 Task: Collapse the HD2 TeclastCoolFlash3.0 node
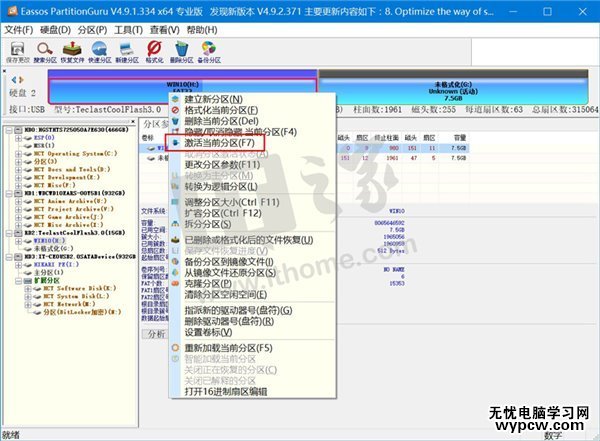tap(9, 233)
